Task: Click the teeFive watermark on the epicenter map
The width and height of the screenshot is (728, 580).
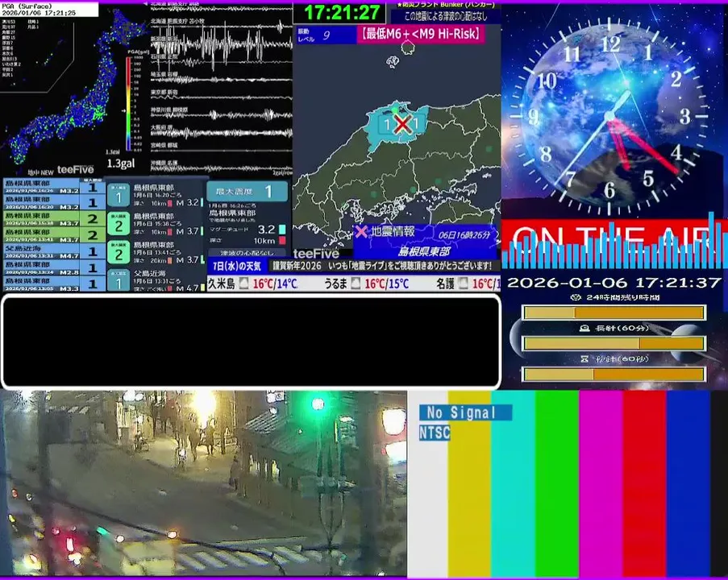Action: (316, 253)
